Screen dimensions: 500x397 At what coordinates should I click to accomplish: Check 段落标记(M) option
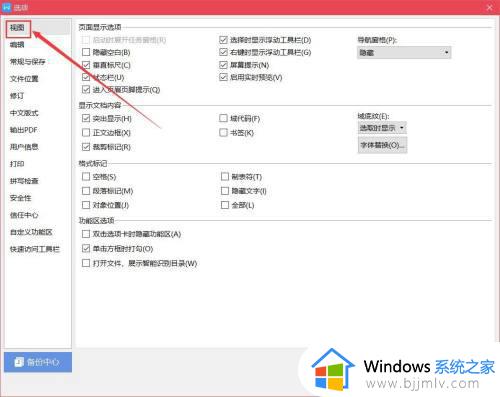click(86, 191)
